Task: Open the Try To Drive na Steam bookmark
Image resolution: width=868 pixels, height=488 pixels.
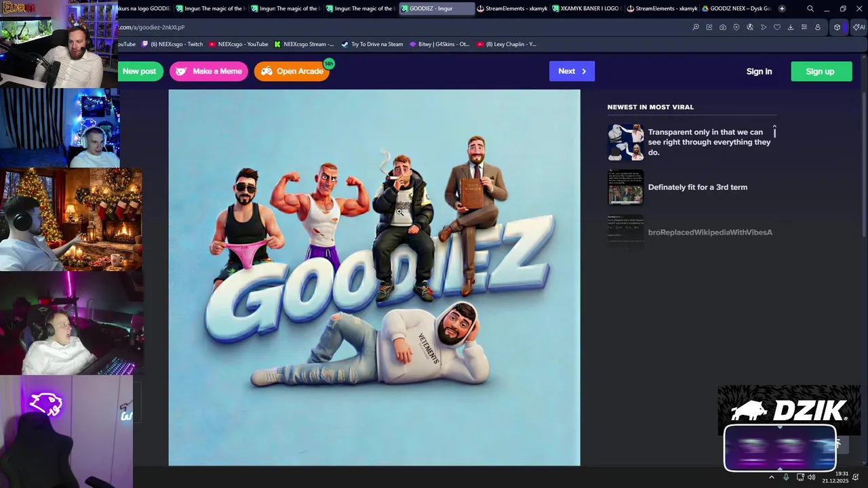Action: [372, 44]
